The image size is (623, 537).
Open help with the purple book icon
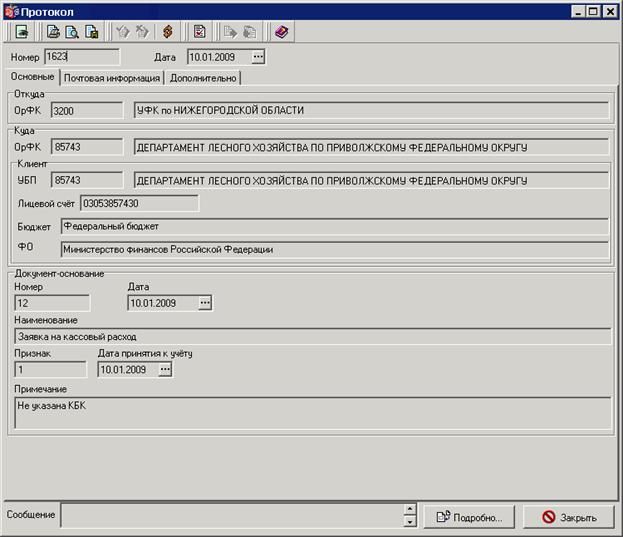click(281, 32)
